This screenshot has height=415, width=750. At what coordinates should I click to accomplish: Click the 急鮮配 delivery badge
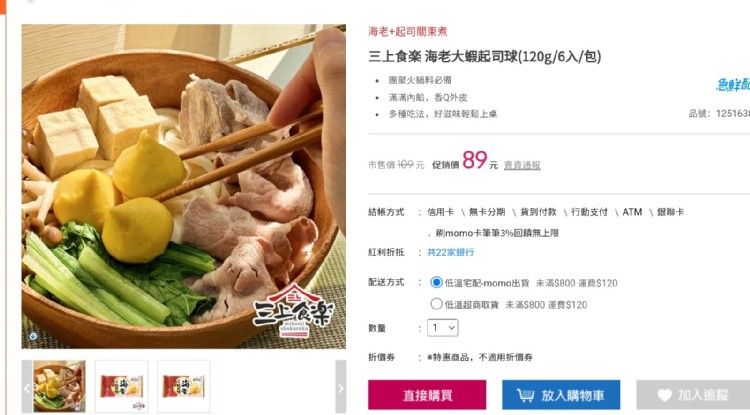[733, 85]
